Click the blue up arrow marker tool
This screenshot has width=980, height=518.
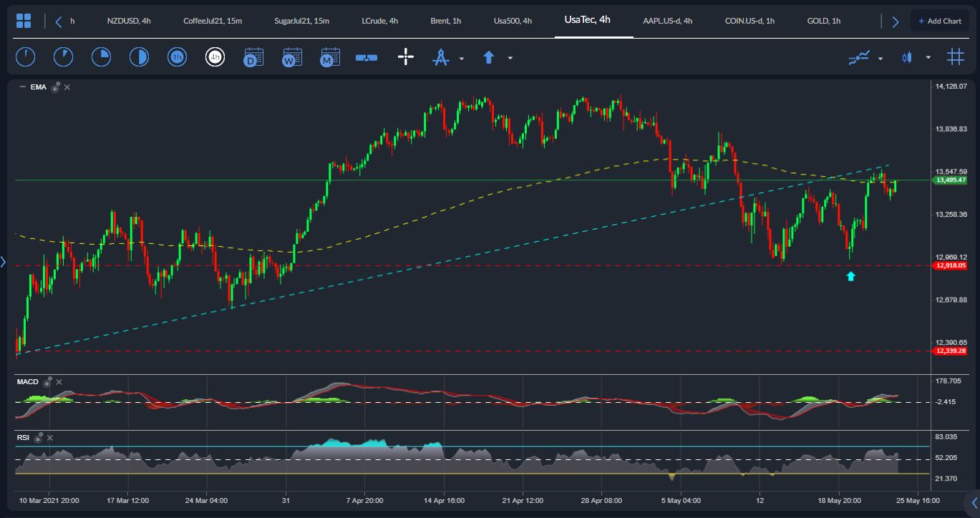[489, 57]
